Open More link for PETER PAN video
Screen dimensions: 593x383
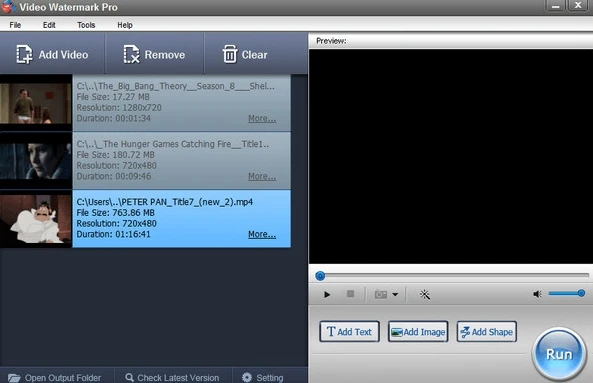(262, 234)
